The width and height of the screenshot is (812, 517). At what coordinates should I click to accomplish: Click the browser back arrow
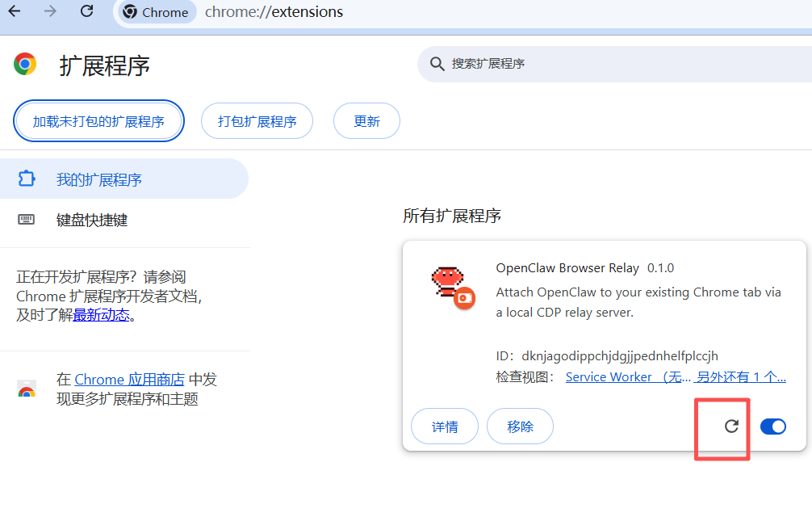point(14,12)
